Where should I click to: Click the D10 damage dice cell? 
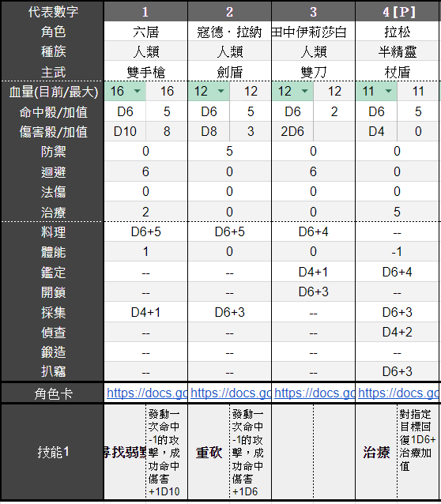125,131
